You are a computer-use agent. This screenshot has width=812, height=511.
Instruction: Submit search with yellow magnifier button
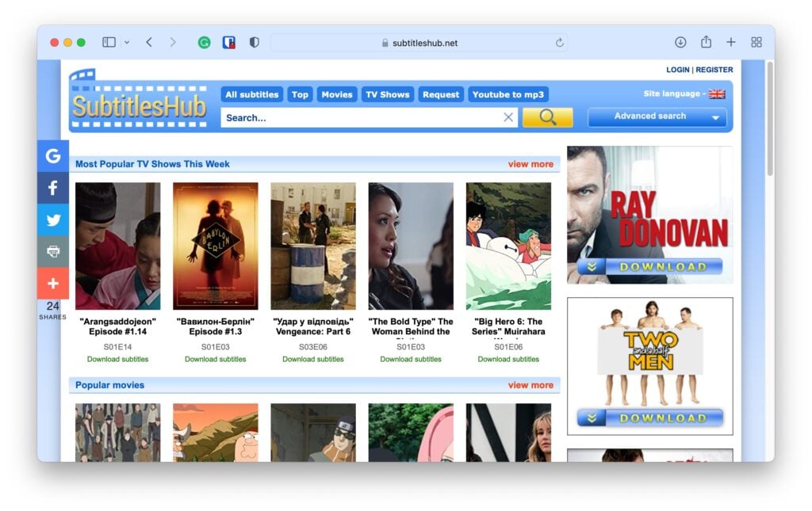tap(548, 117)
